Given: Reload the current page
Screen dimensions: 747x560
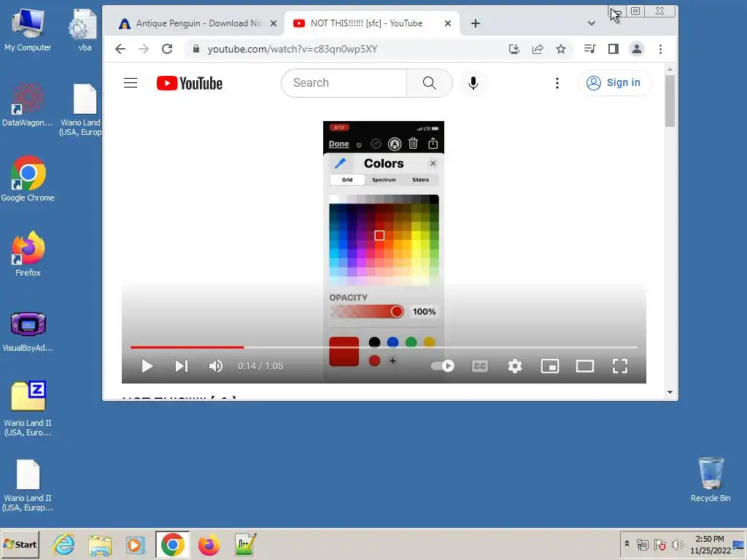Looking at the screenshot, I should [167, 49].
